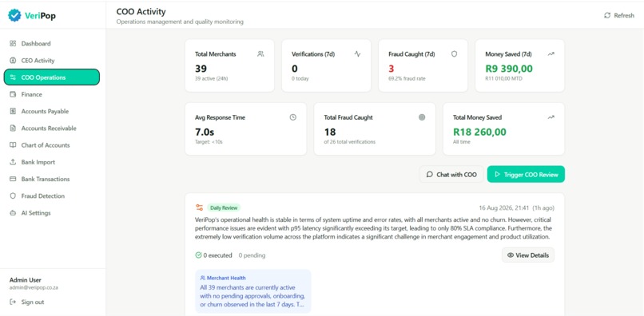This screenshot has height=316, width=644.
Task: Select COO Operations in the sidebar
Action: click(x=52, y=77)
